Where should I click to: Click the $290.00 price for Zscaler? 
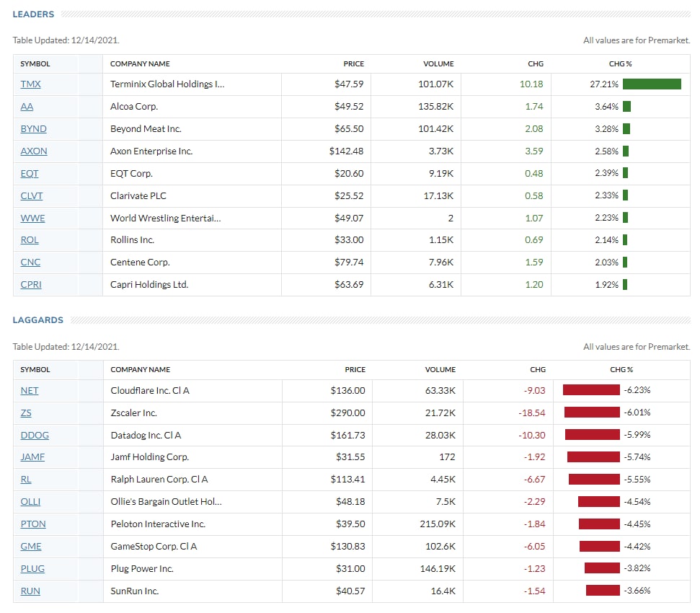tap(347, 413)
